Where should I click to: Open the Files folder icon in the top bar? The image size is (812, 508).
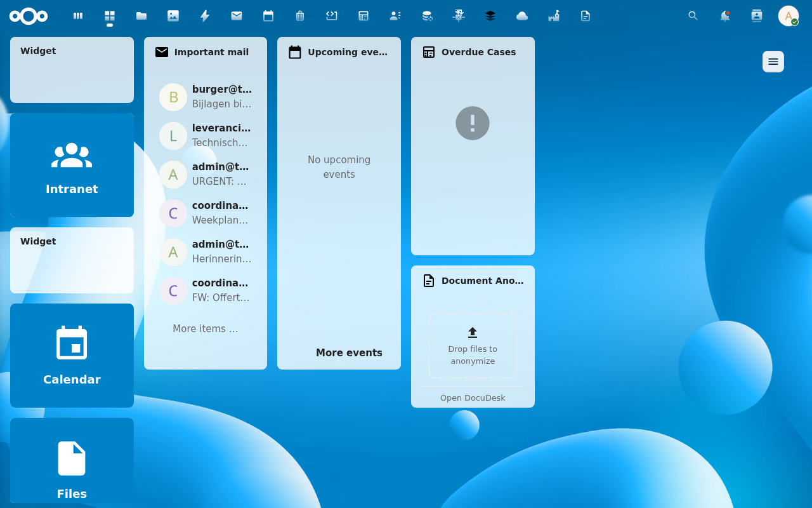[x=141, y=16]
